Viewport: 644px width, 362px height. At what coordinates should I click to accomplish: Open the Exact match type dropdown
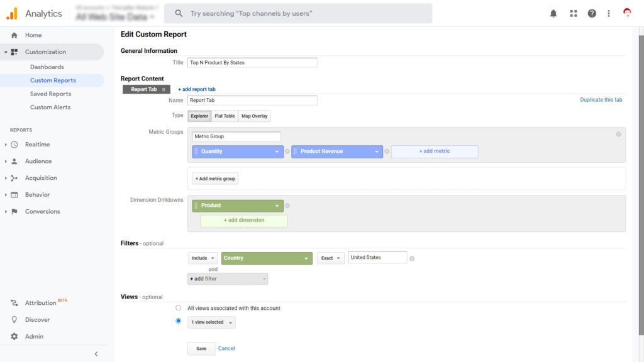[331, 258]
